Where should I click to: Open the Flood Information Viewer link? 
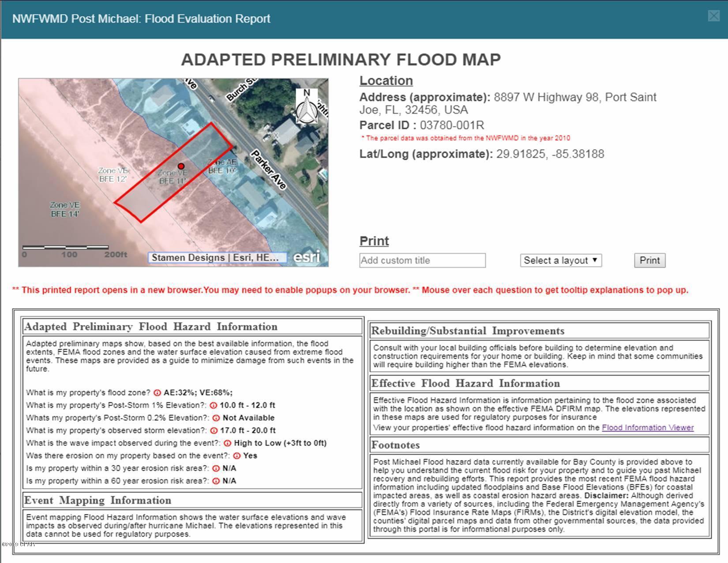pos(647,427)
